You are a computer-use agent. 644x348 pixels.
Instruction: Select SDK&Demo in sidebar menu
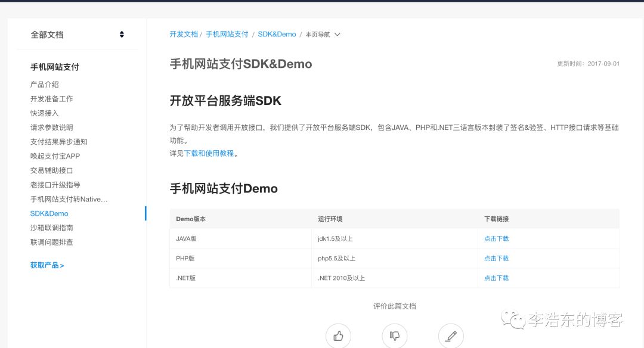[49, 213]
